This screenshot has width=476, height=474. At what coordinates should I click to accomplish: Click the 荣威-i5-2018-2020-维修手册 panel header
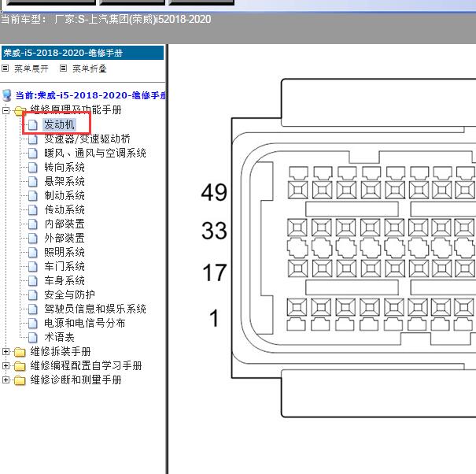point(83,53)
